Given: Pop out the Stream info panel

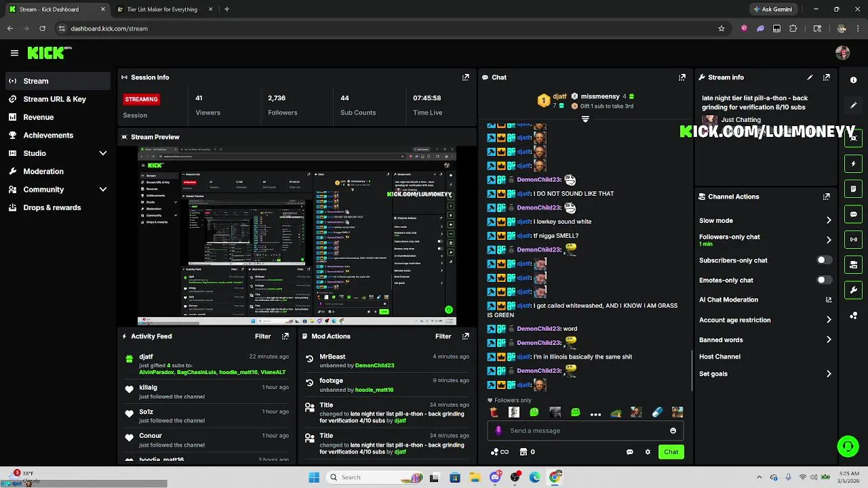Looking at the screenshot, I should 826,77.
